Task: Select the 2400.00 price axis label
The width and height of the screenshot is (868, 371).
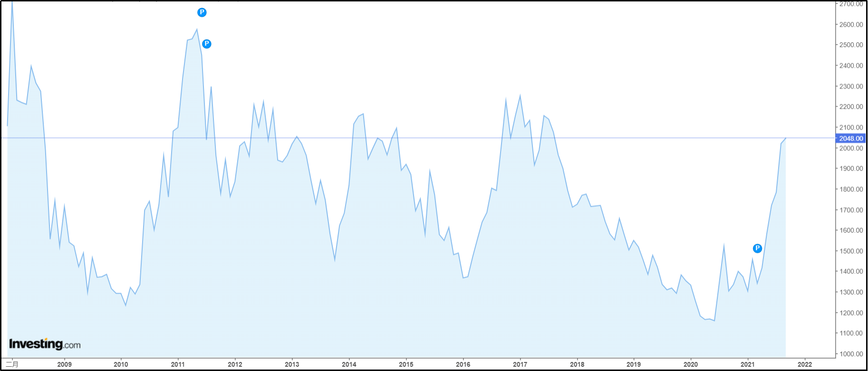Action: 851,66
